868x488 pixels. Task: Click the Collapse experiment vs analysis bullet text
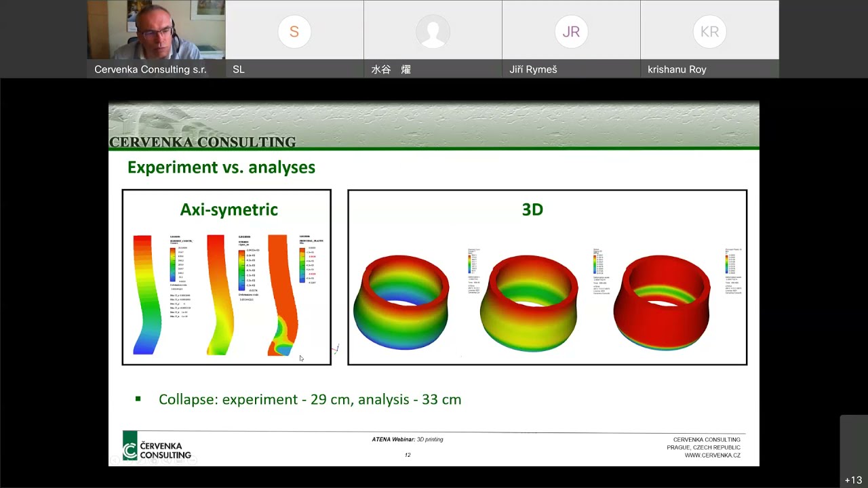coord(310,399)
